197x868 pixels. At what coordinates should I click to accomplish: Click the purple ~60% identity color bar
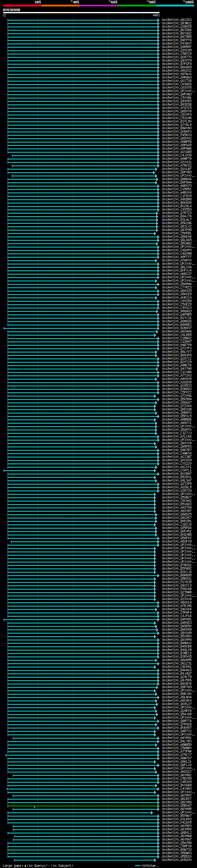point(99,6)
